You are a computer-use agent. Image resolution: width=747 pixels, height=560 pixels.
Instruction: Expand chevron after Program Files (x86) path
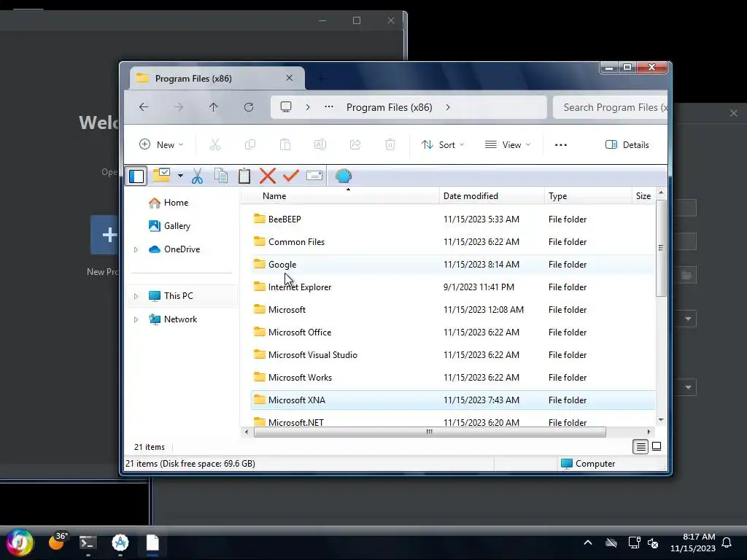point(448,107)
